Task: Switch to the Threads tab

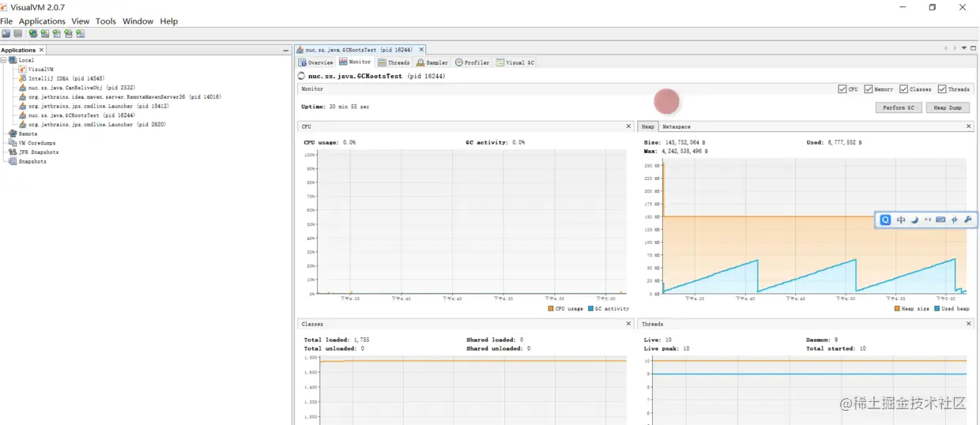Action: click(394, 62)
